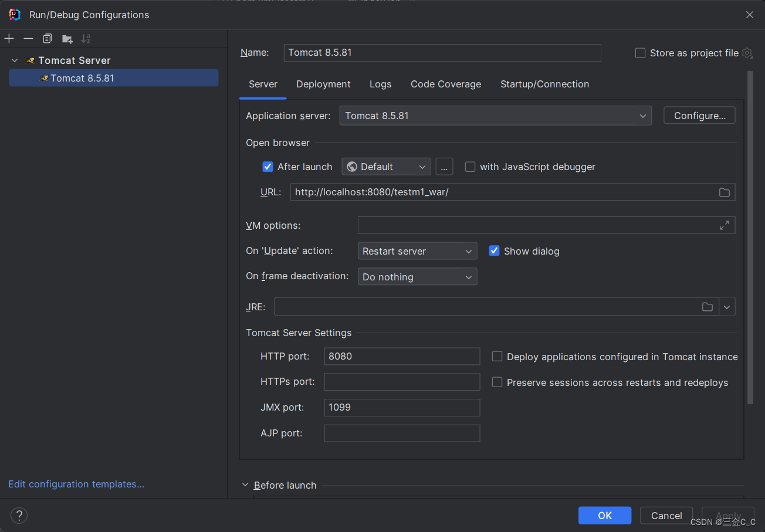Open the Logs tab

(380, 84)
